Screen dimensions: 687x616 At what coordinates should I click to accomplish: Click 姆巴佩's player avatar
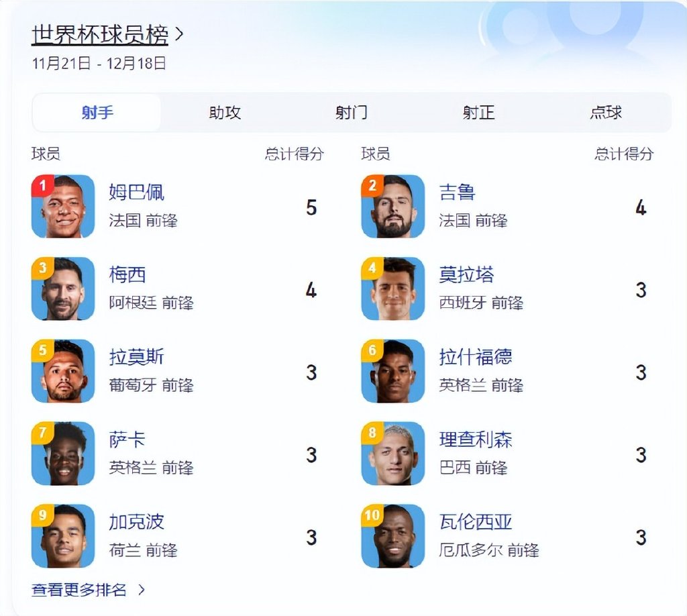[x=63, y=207]
